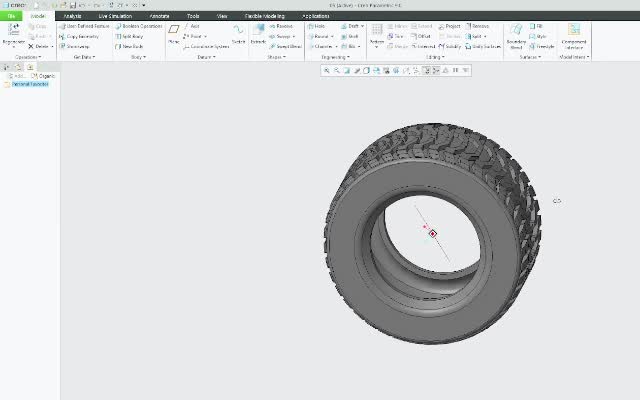The width and height of the screenshot is (640, 400).
Task: Click the Shrinkwrap tool
Action: (74, 47)
